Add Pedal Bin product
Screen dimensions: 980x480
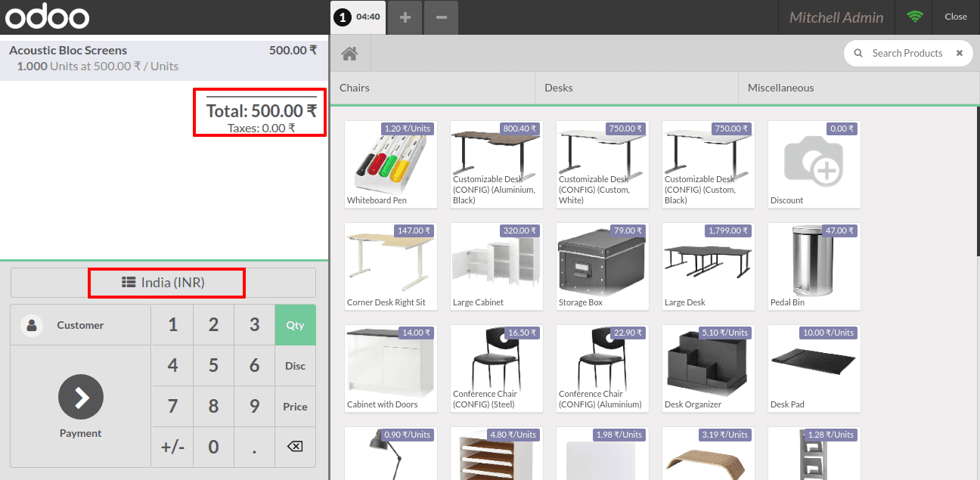pyautogui.click(x=814, y=266)
